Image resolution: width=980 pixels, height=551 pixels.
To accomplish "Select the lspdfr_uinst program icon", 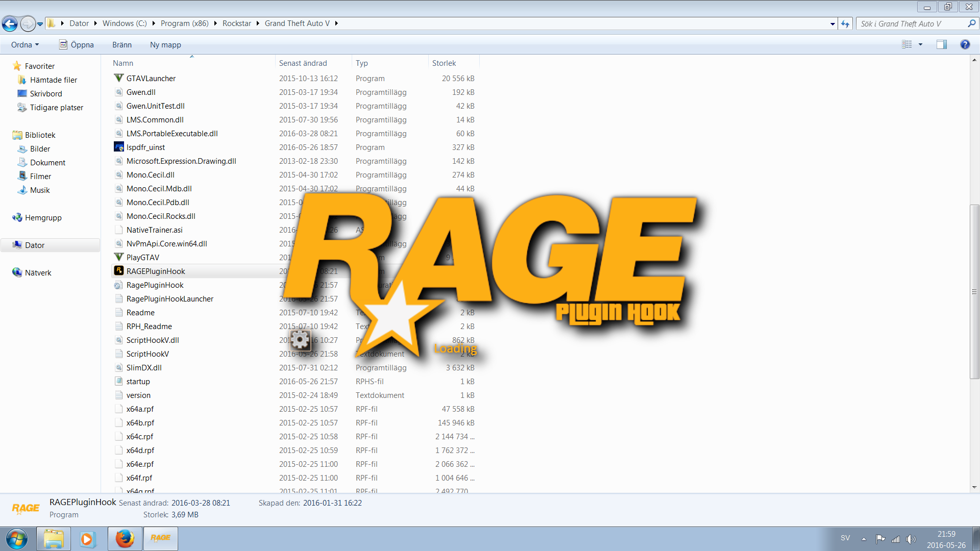I will pos(119,147).
